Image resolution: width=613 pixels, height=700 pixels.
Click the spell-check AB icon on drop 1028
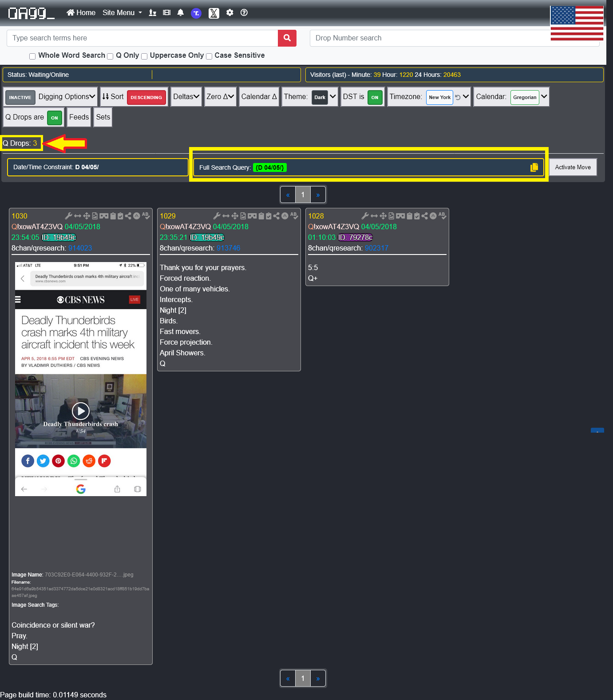click(442, 215)
